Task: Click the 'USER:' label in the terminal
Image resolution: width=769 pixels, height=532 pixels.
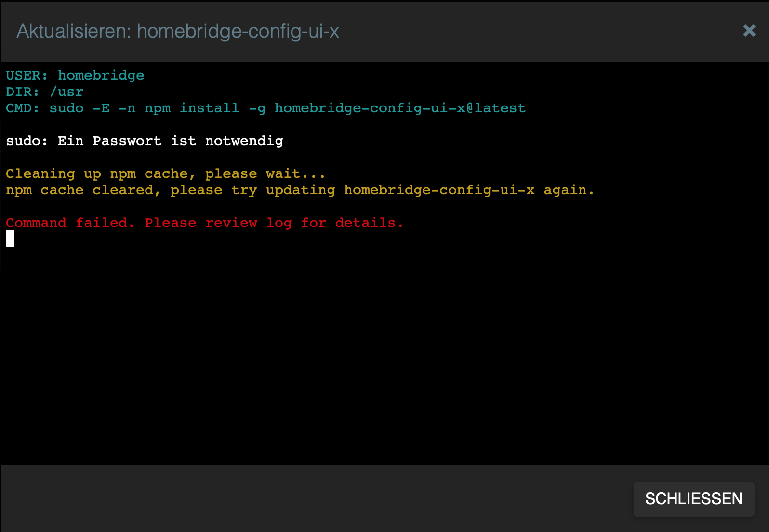Action: 27,75
